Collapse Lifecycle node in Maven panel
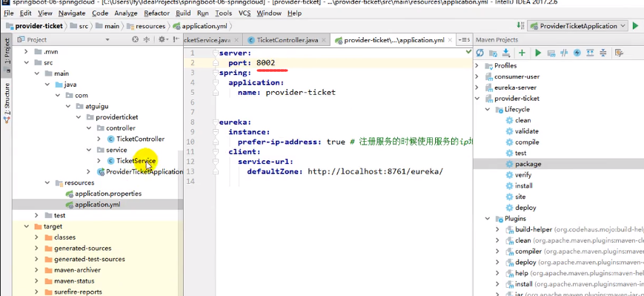This screenshot has height=296, width=644. click(488, 109)
